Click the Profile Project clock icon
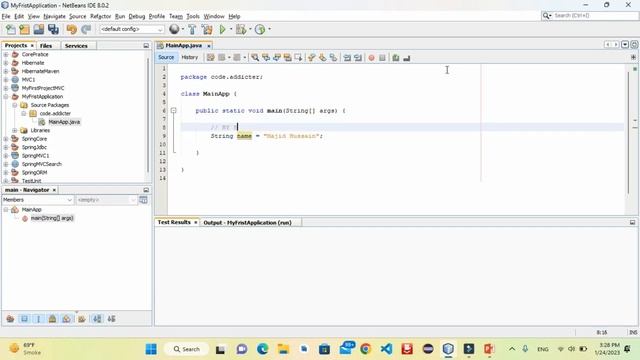This screenshot has height=360, width=640. tap(260, 29)
